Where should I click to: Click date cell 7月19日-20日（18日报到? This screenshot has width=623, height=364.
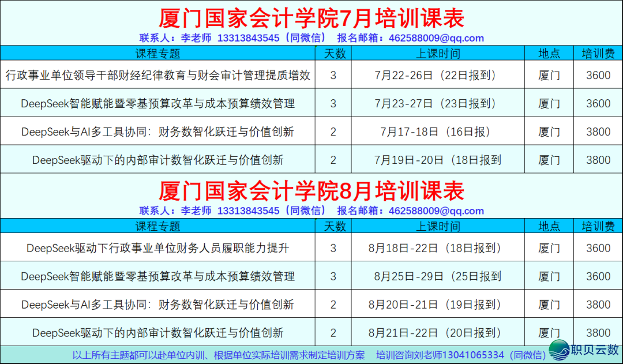437,160
